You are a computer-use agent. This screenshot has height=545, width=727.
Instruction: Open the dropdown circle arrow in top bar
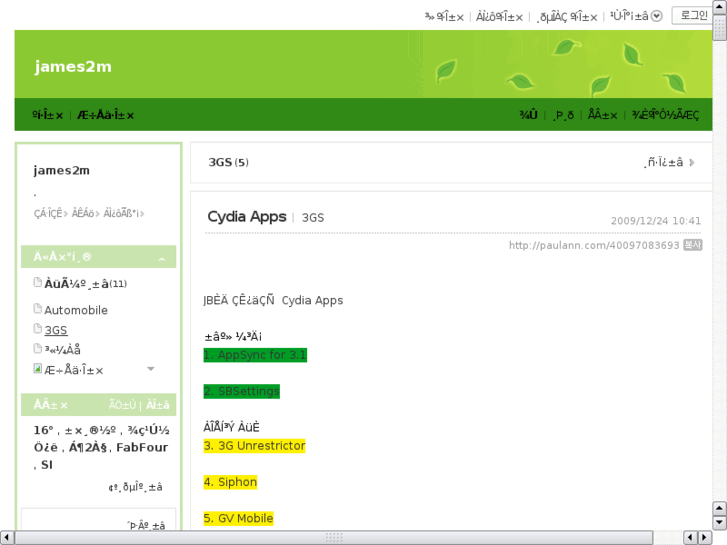[657, 16]
